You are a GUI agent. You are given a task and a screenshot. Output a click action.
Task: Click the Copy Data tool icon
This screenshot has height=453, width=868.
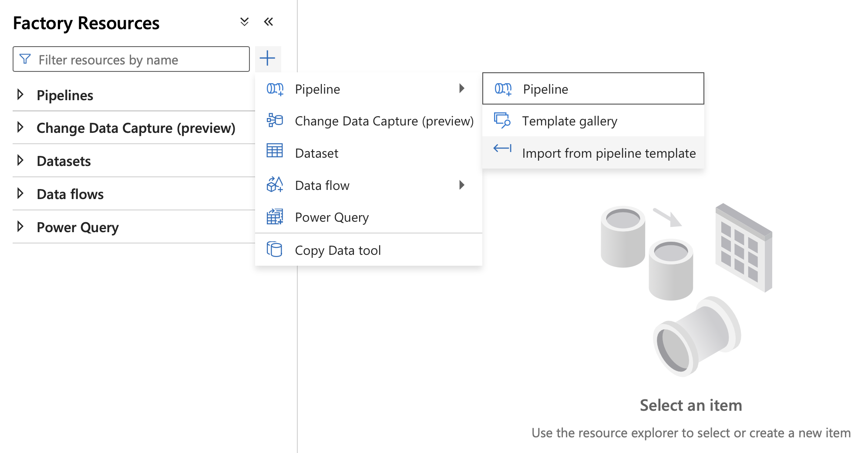pyautogui.click(x=274, y=249)
